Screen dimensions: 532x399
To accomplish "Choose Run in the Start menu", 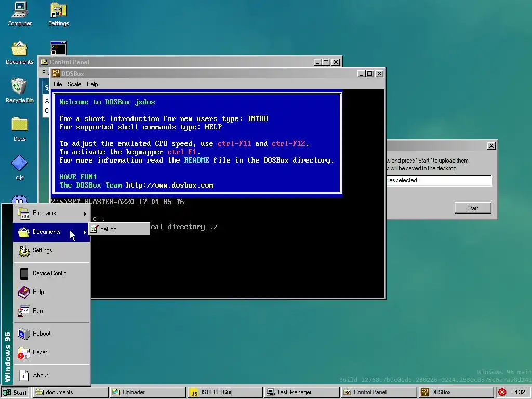I will pyautogui.click(x=51, y=311).
